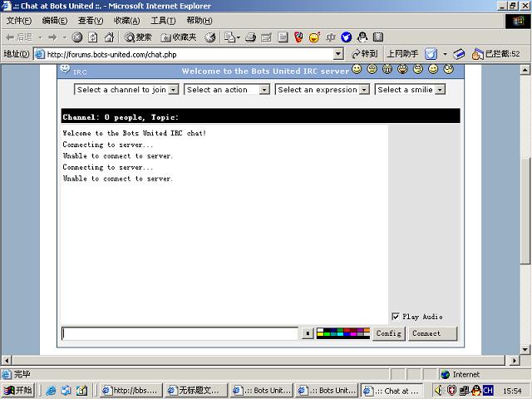
Task: Click the last smiley in the chat header row
Action: tap(449, 69)
